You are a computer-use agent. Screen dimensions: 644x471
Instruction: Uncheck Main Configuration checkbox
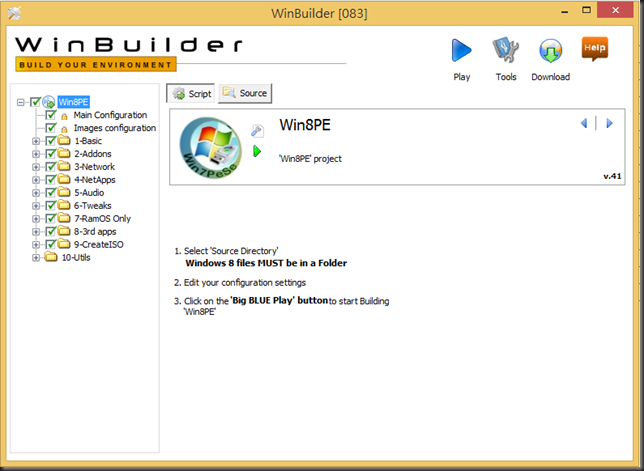(51, 115)
